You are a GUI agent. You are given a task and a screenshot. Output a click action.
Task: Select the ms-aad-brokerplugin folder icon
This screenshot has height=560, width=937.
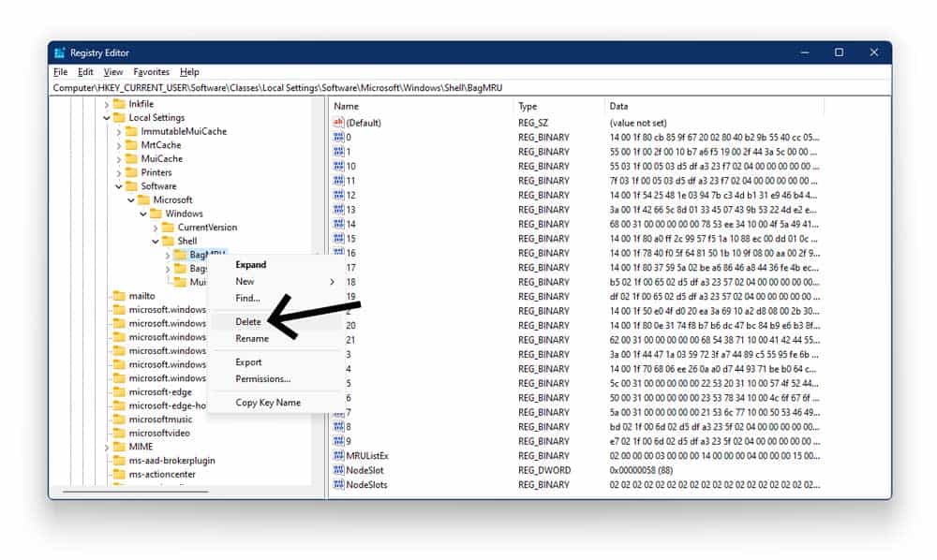coord(119,461)
